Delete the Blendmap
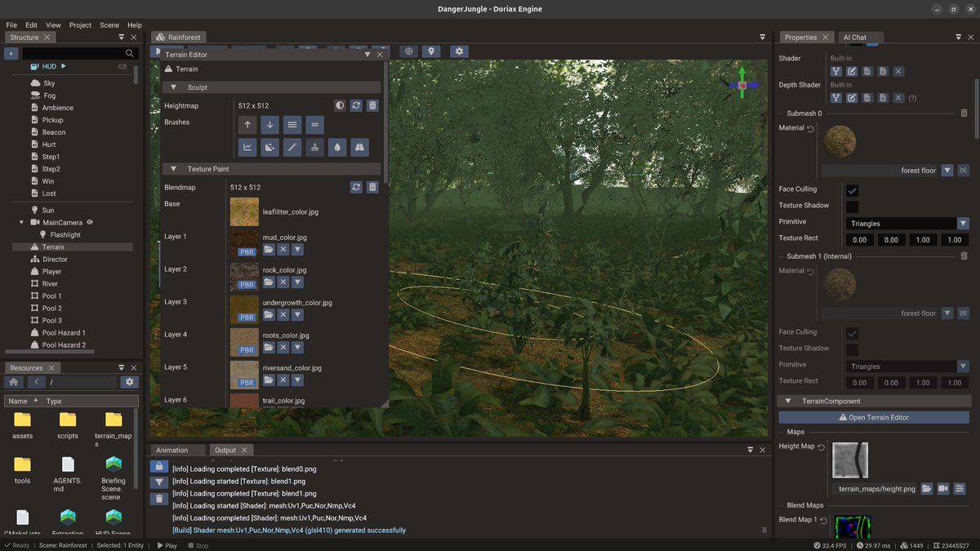This screenshot has height=551, width=980. [372, 187]
